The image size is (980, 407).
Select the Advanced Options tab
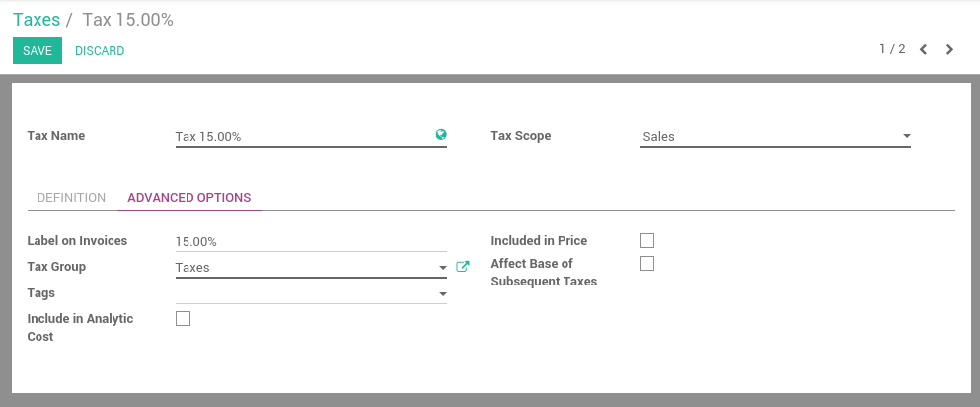189,198
